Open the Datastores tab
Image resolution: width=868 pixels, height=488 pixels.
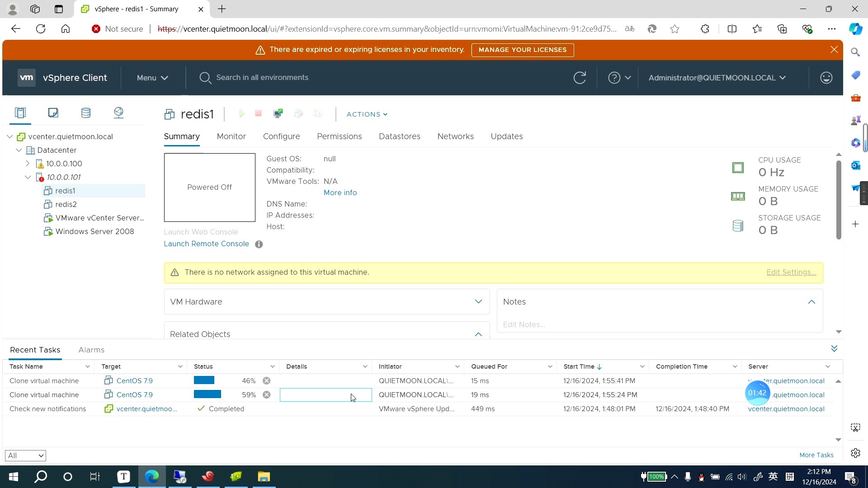pyautogui.click(x=400, y=136)
